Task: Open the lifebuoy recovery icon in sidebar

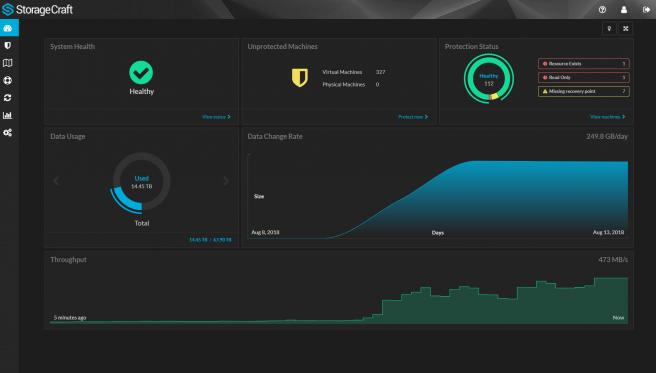Action: click(8, 80)
